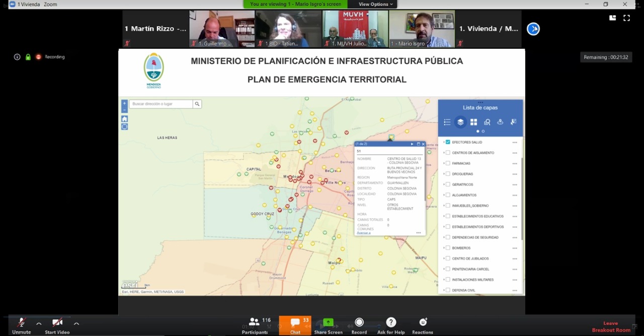The height and width of the screenshot is (336, 644).
Task: Open audio options arrow next to Unmute
Action: coord(39,323)
